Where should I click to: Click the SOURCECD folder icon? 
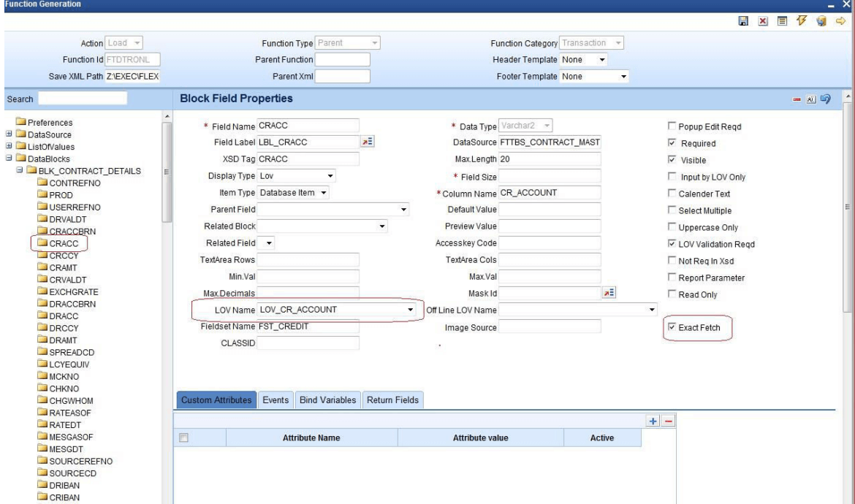[42, 472]
